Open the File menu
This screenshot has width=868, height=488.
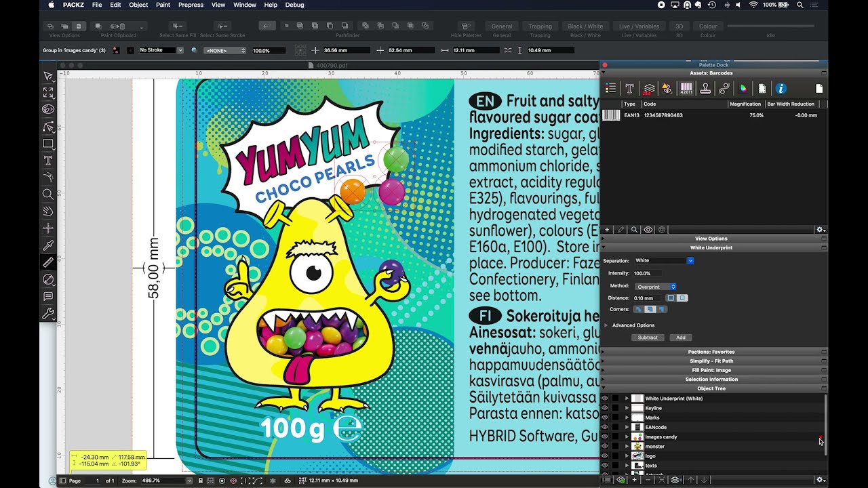97,5
